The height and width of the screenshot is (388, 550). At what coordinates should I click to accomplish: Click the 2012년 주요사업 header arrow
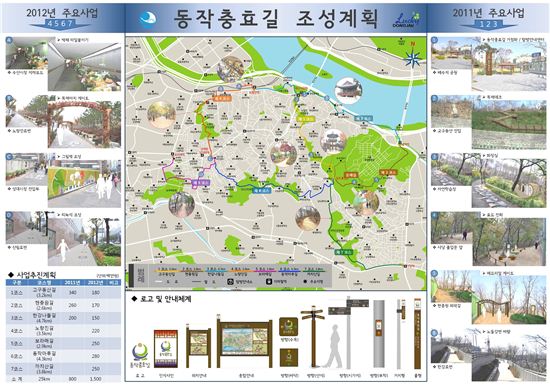(60, 25)
